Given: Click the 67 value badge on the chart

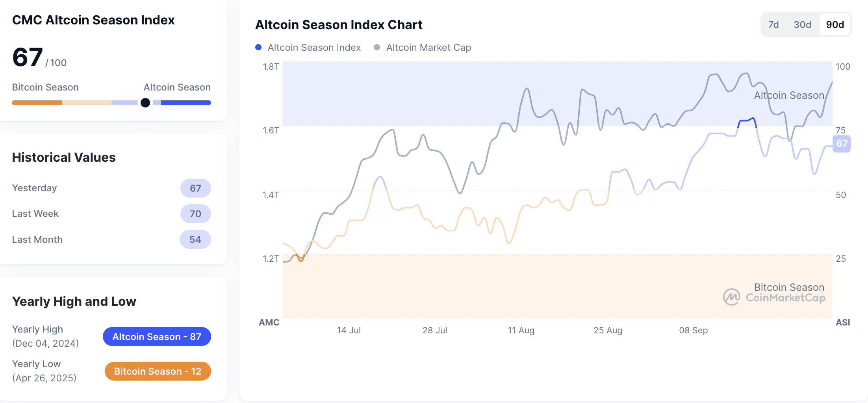Looking at the screenshot, I should 842,144.
